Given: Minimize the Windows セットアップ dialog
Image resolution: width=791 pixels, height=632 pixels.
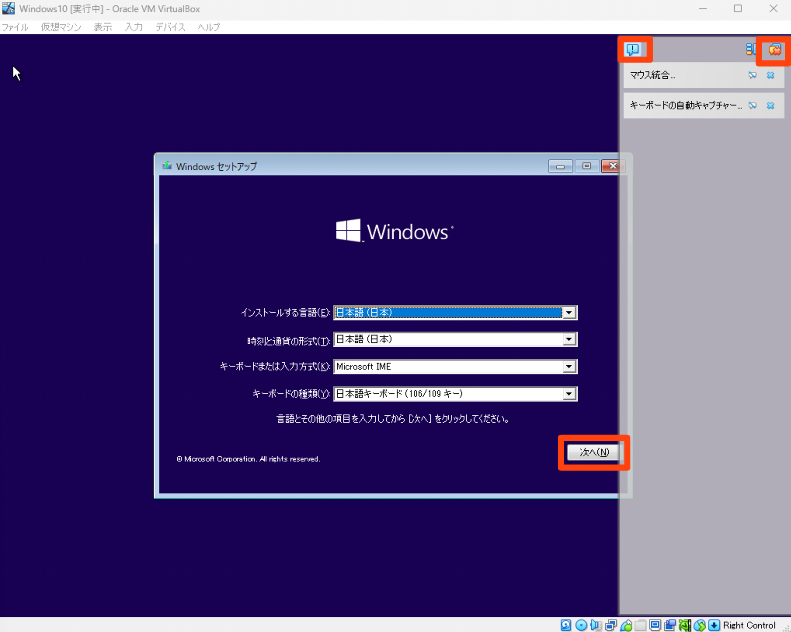Looking at the screenshot, I should click(560, 166).
